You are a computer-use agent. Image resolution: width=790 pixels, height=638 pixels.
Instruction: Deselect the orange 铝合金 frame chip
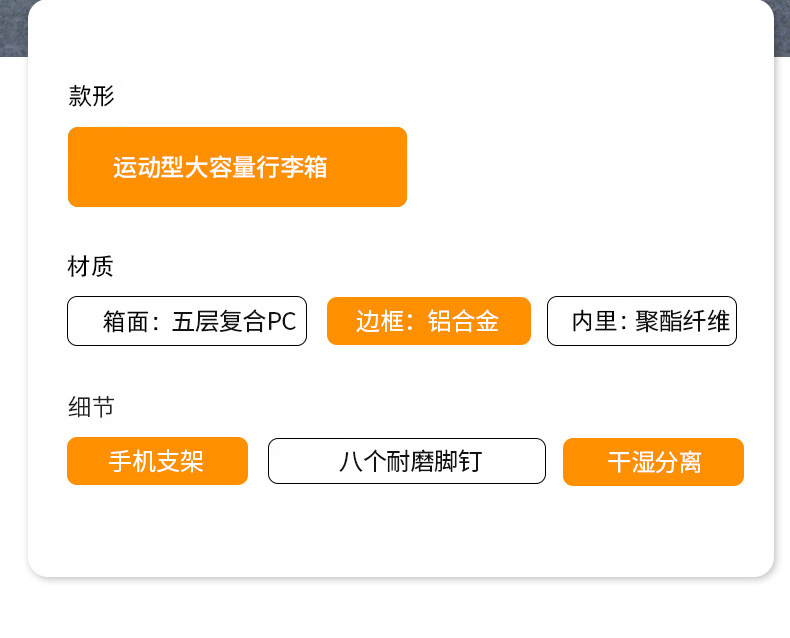pos(429,321)
